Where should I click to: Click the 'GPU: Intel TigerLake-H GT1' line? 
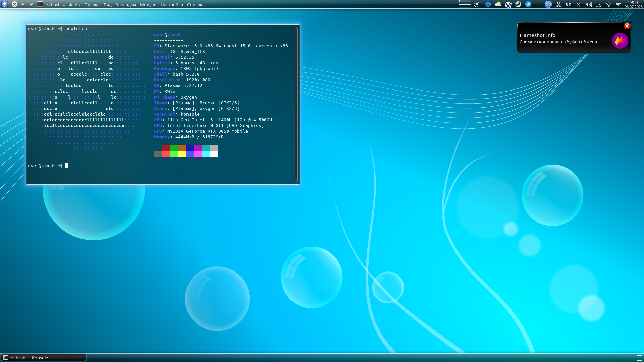(209, 126)
